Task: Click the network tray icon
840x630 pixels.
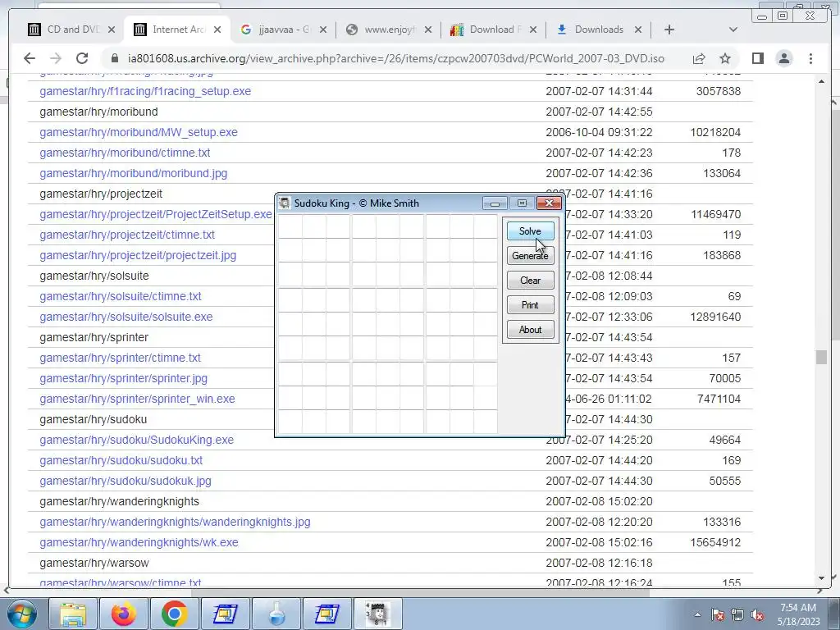Action: tap(737, 614)
